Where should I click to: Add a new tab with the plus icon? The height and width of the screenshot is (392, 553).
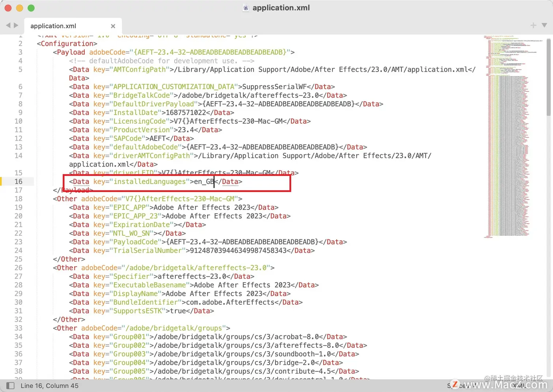(533, 25)
